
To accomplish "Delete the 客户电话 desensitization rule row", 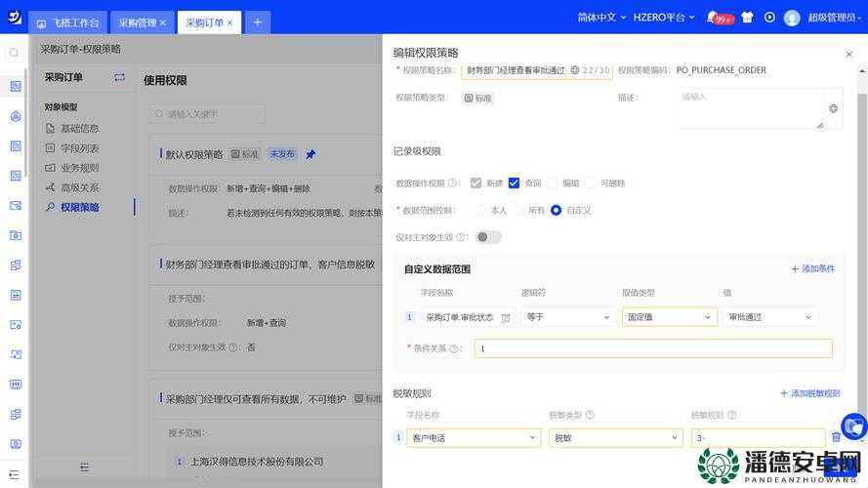I will pyautogui.click(x=836, y=437).
